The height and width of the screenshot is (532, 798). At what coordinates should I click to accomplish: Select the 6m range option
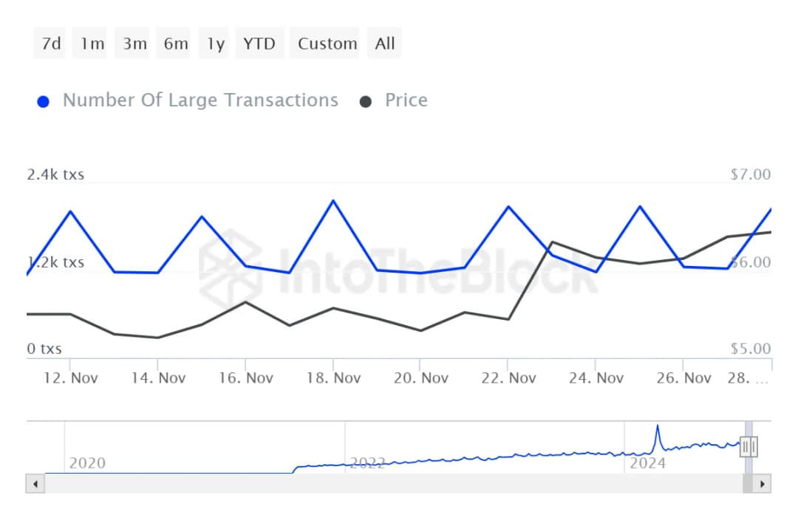pos(176,44)
